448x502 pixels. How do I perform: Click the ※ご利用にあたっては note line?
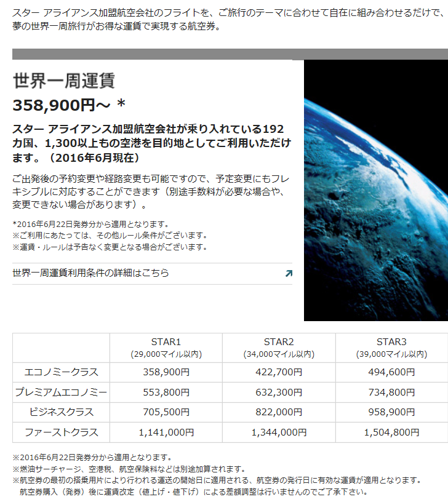110,236
